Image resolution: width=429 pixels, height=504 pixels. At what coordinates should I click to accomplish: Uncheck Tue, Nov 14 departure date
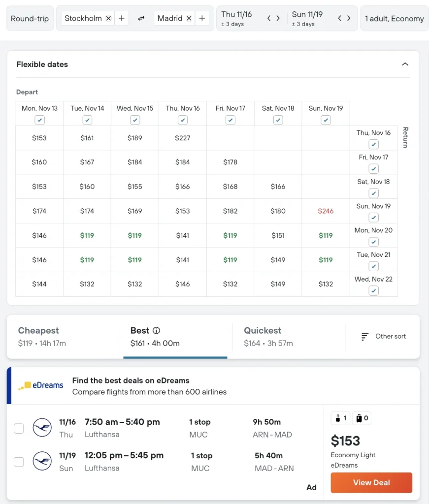point(87,120)
